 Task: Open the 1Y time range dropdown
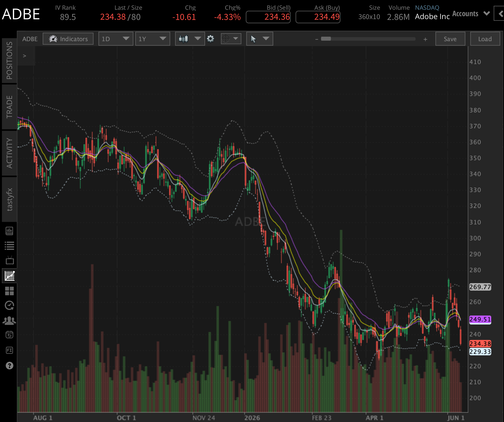tap(153, 39)
